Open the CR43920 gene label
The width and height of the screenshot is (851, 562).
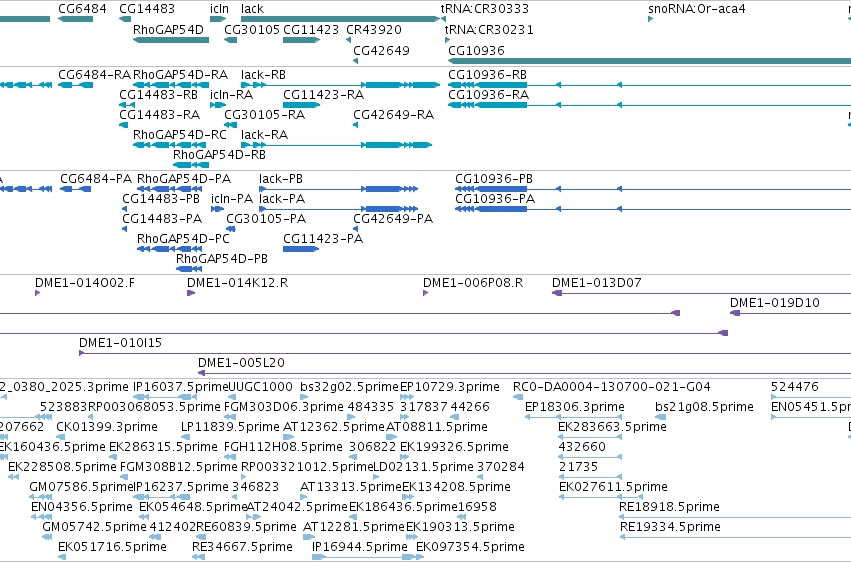374,30
